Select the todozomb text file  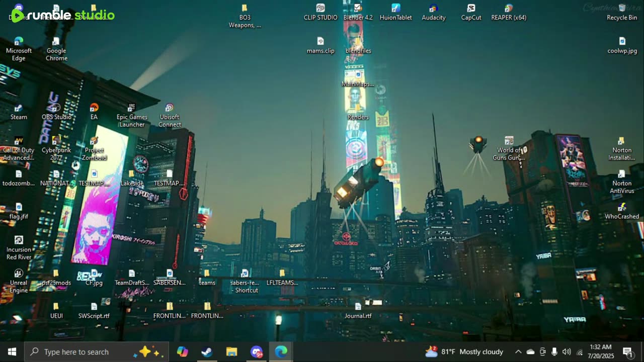pyautogui.click(x=19, y=178)
